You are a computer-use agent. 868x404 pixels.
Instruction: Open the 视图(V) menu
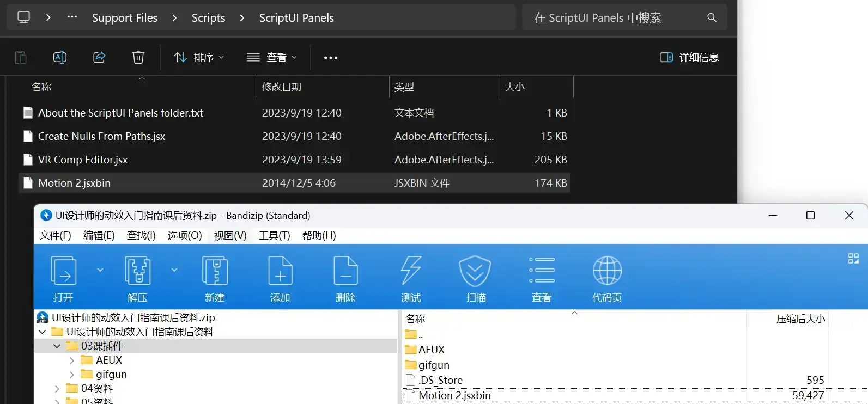coord(230,235)
